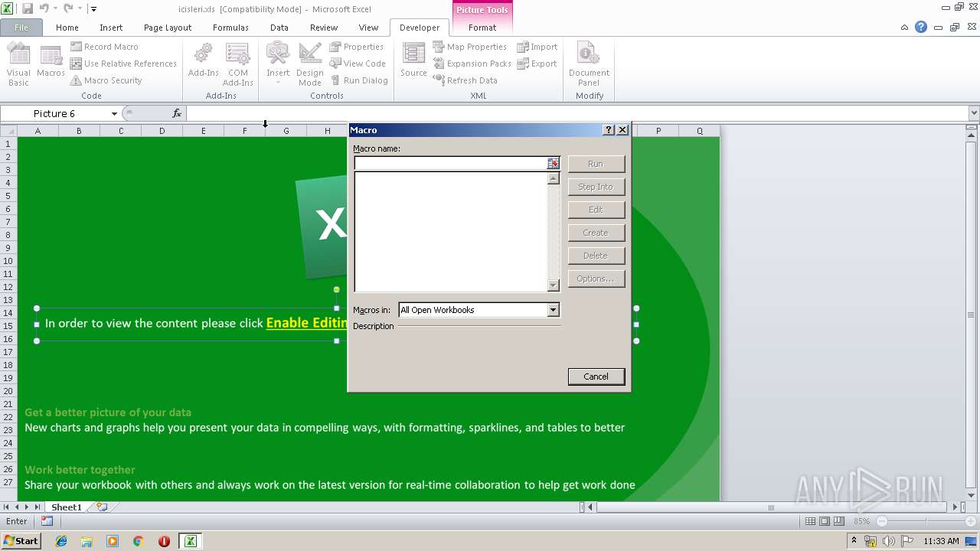Open Microsoft Excel Help
Screen dimensions: 980x551
click(x=921, y=28)
